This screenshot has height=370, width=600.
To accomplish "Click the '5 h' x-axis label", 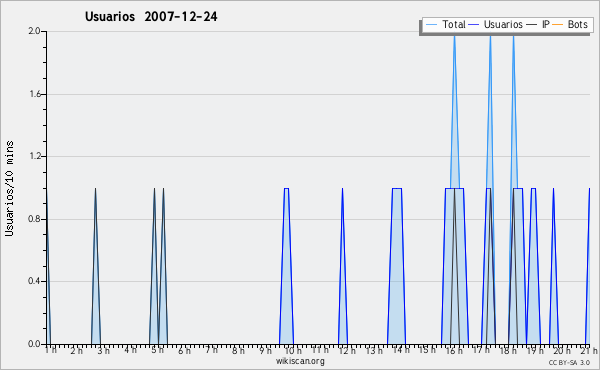I will tap(157, 350).
